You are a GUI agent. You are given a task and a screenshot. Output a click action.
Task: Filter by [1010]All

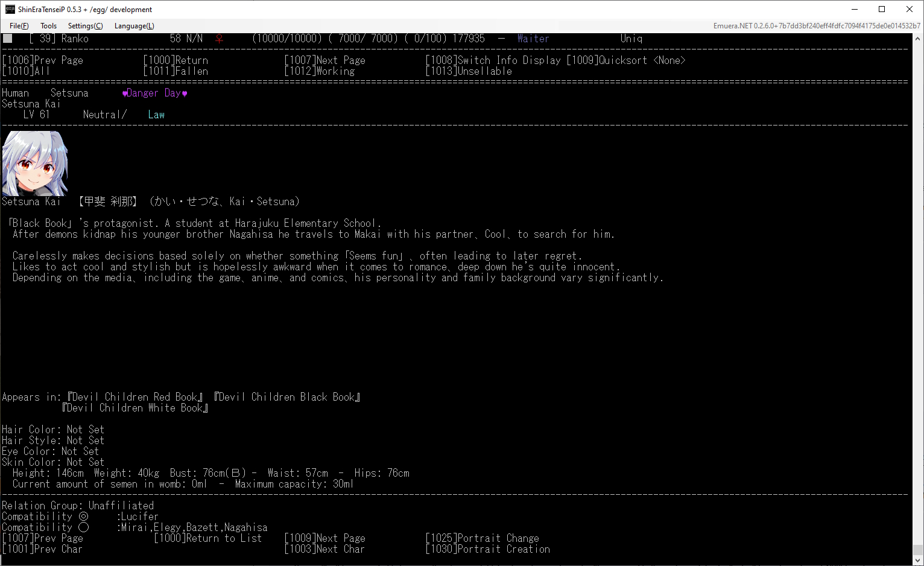[x=26, y=71]
